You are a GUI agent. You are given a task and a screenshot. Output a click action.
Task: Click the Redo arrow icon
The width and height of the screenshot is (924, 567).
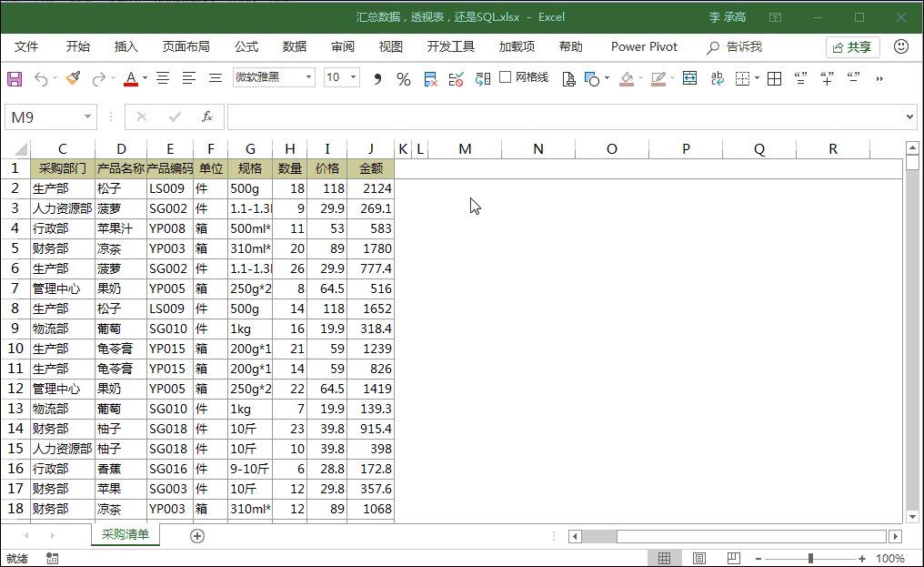click(99, 78)
